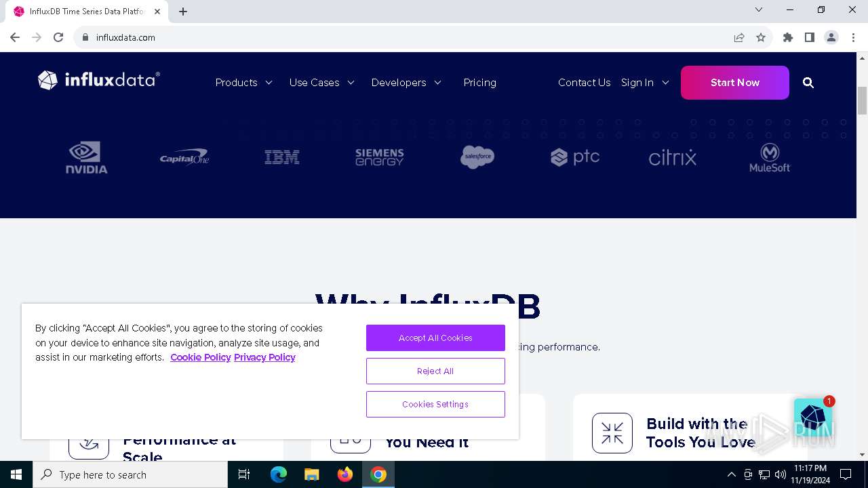The image size is (868, 488).
Task: Click the Windows search box
Action: click(130, 474)
